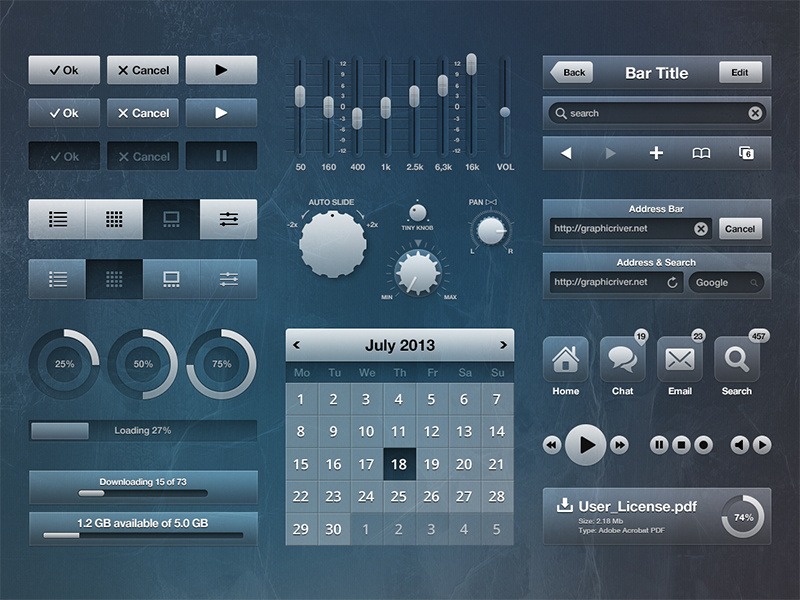Click the magnifier icon in Google field
This screenshot has height=600, width=800.
tap(754, 283)
